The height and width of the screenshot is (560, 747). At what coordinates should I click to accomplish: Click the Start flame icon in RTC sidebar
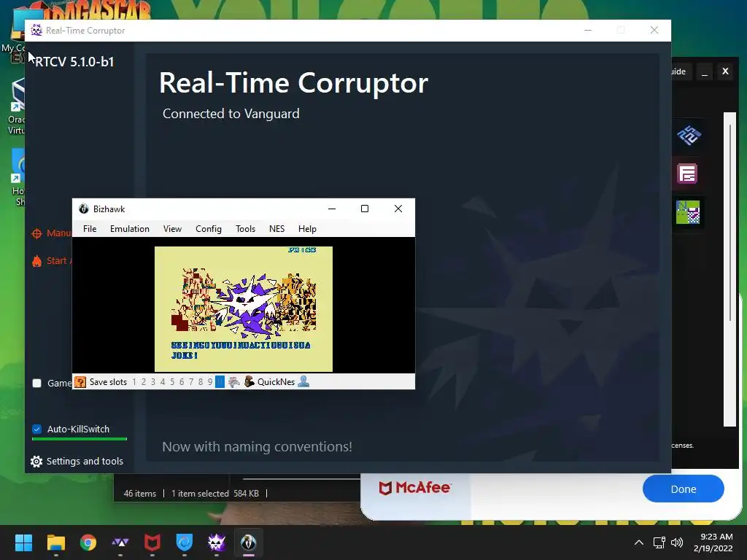pos(36,261)
